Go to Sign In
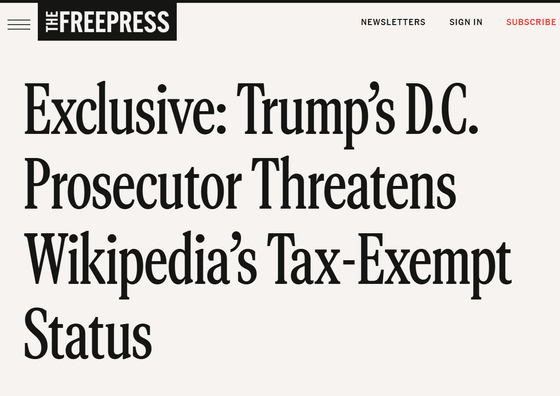This screenshot has height=396, width=560. [x=466, y=22]
